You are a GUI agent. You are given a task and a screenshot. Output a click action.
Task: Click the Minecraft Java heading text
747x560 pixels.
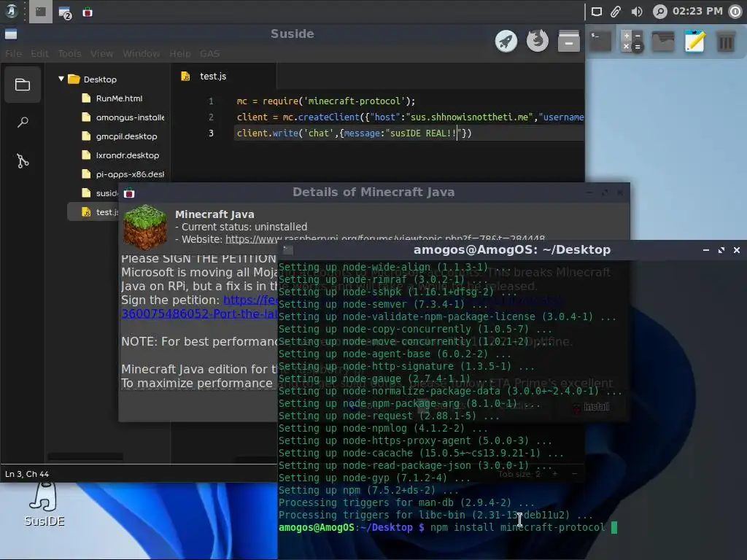point(214,214)
